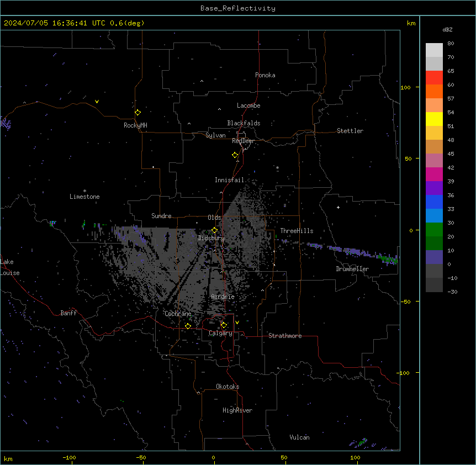
Task: Click the Cochrane town label
Action: pos(178,314)
